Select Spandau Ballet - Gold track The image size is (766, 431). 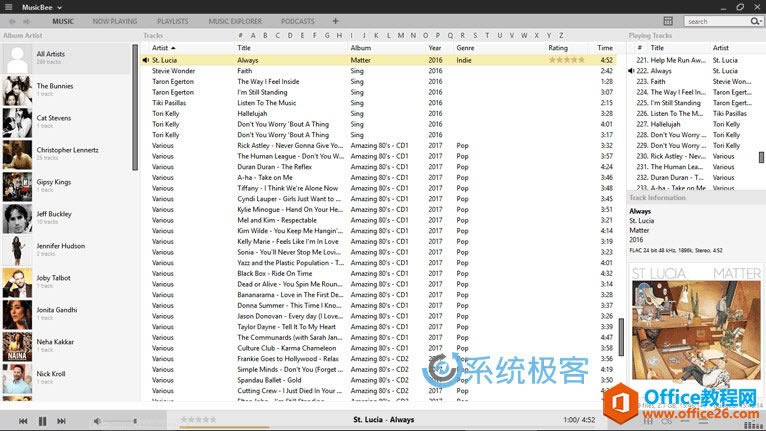[379, 380]
